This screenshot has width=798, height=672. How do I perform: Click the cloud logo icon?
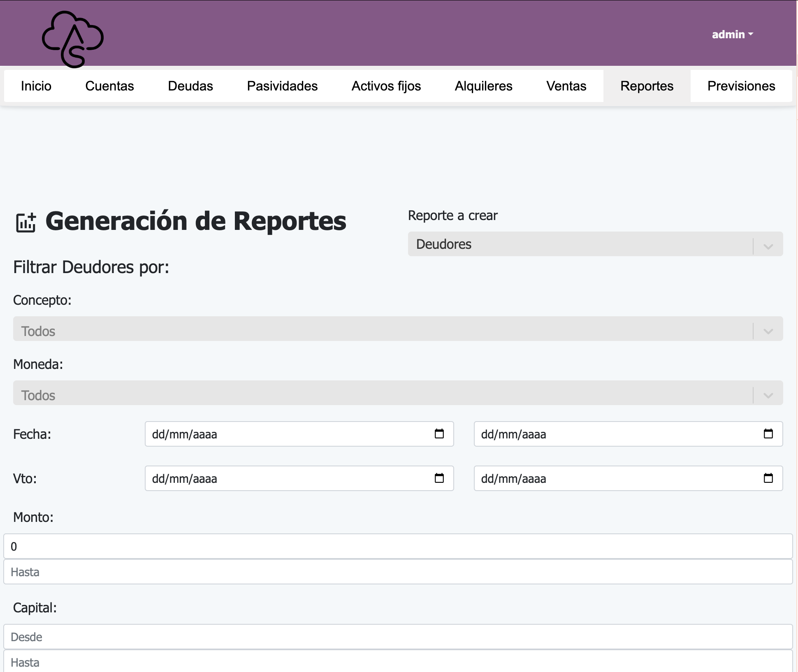click(x=73, y=39)
